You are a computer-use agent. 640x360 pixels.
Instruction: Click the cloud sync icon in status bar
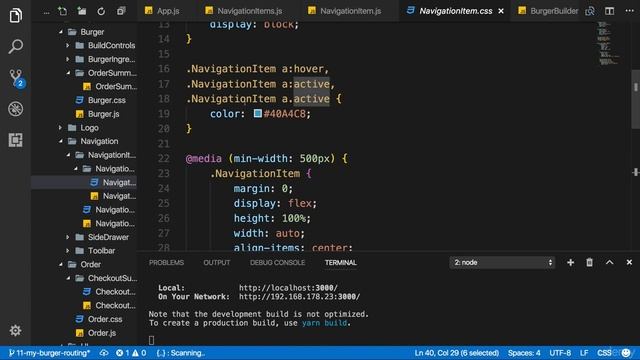[104, 353]
